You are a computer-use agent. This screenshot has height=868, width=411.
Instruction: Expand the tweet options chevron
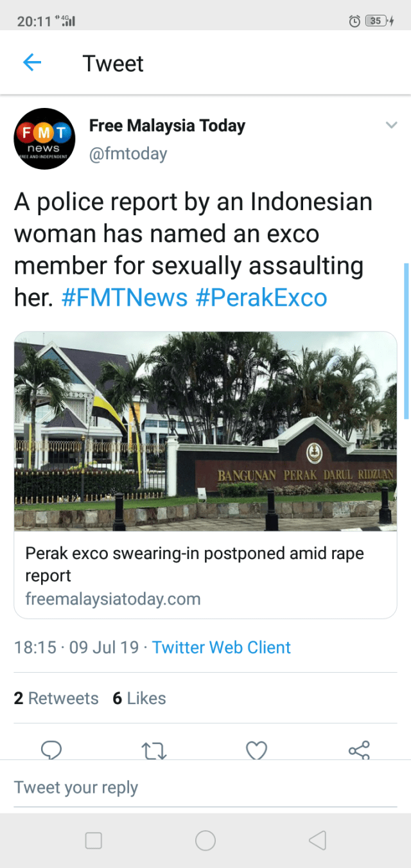pyautogui.click(x=391, y=125)
